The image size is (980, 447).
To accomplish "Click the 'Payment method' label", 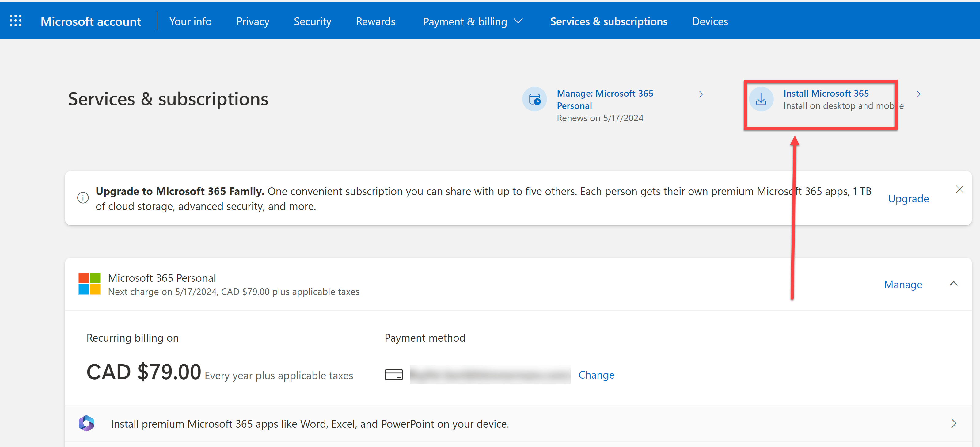I will coord(425,338).
